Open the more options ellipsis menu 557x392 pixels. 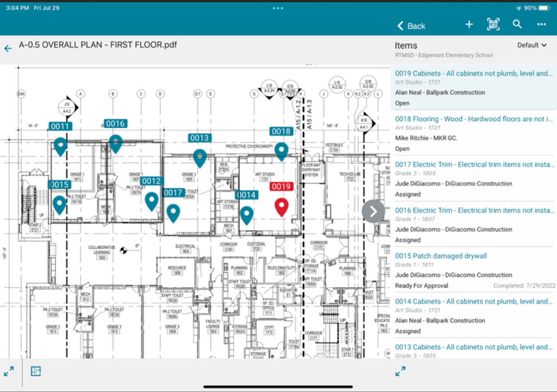(x=541, y=25)
